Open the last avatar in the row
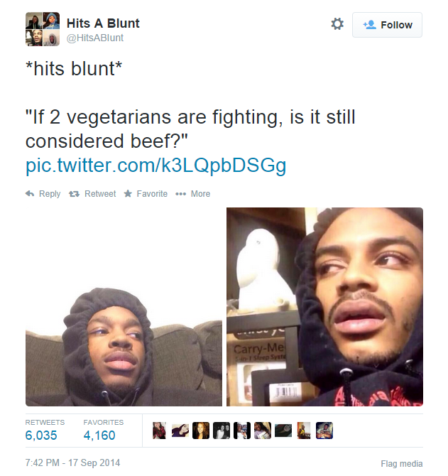 [x=324, y=431]
